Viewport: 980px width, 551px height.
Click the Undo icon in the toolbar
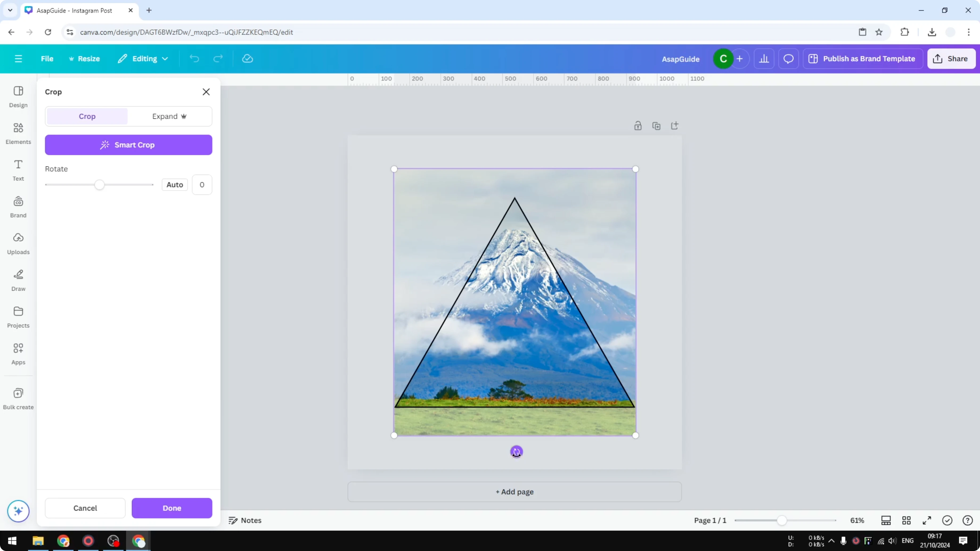(x=194, y=58)
